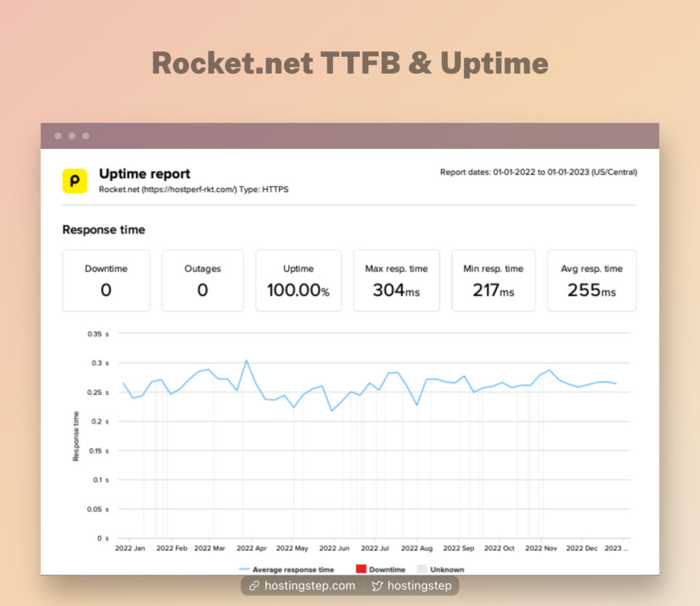Click the 2022 Nov axis label

(541, 548)
